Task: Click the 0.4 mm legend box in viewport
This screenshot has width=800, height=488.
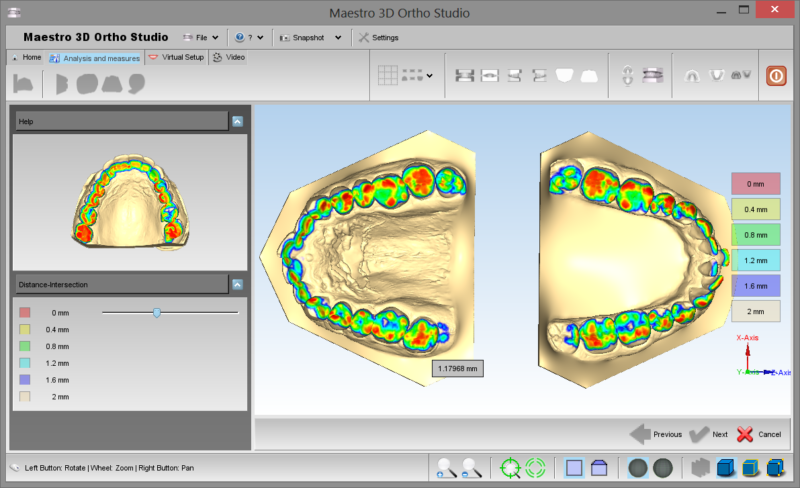Action: [756, 209]
